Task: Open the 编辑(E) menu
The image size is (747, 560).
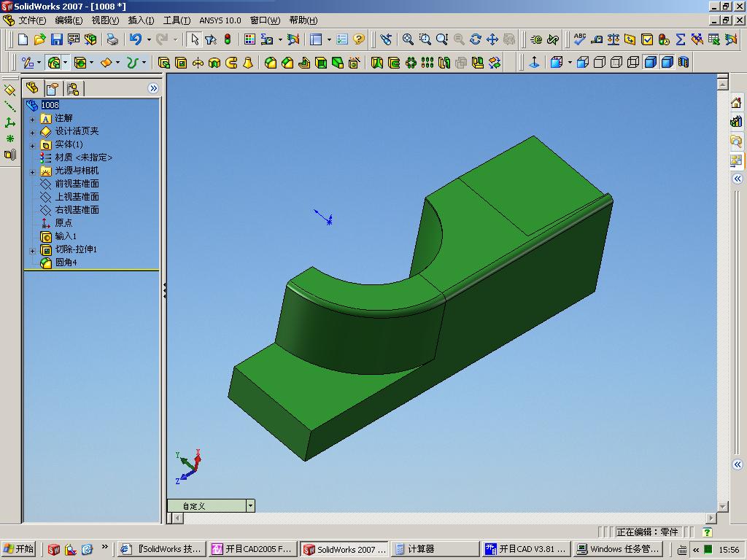Action: tap(69, 20)
